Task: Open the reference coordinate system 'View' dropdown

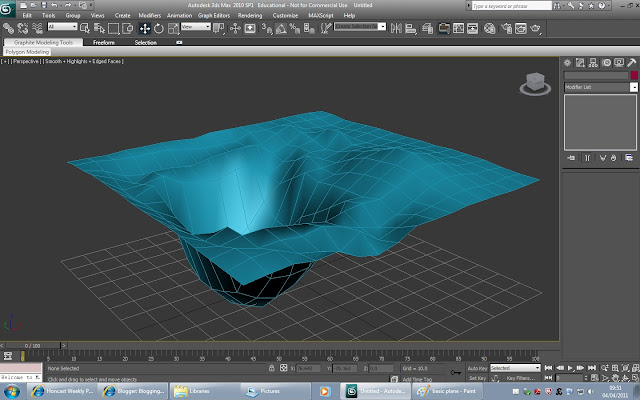Action: pyautogui.click(x=196, y=27)
